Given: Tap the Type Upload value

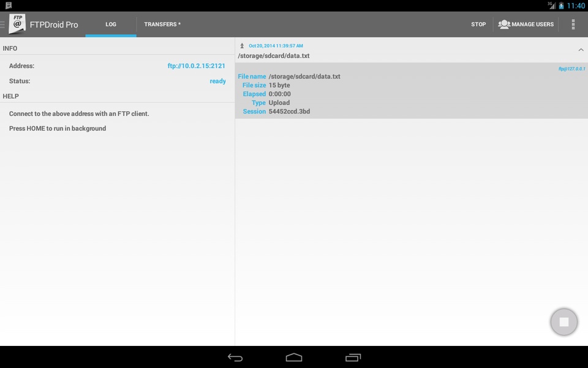Looking at the screenshot, I should pos(279,102).
